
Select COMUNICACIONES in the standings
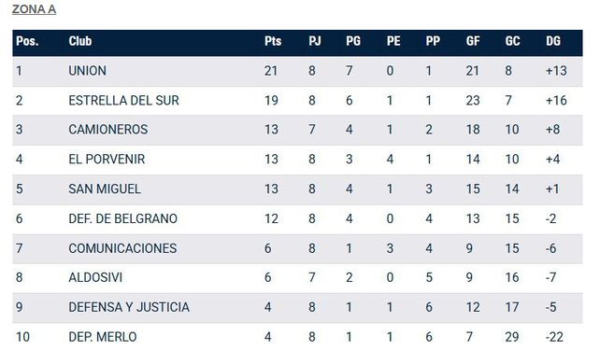pyautogui.click(x=122, y=248)
